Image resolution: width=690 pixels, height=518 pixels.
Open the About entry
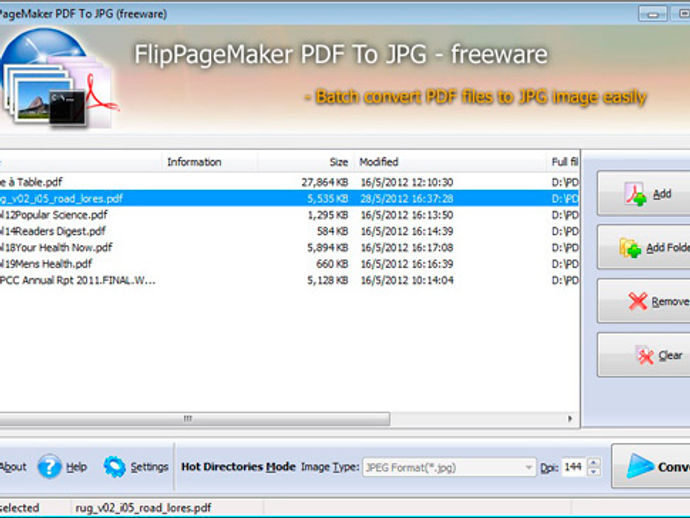(13, 467)
